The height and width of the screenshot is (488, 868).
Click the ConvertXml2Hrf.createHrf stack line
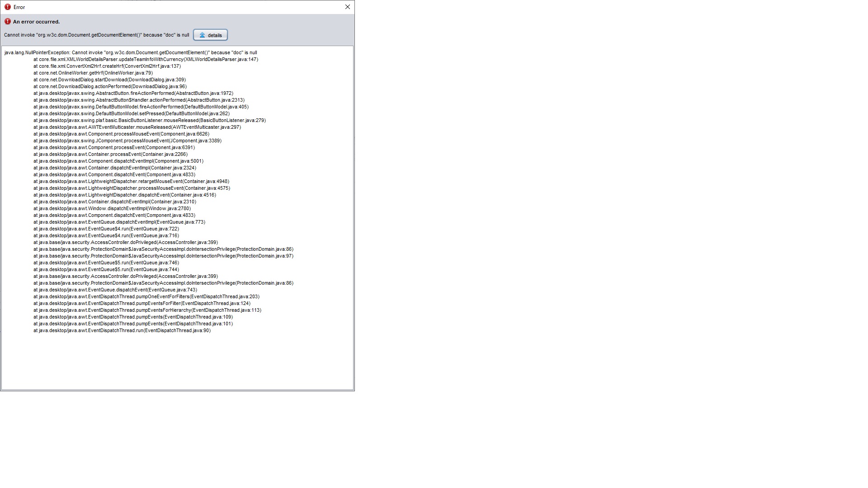pos(107,66)
